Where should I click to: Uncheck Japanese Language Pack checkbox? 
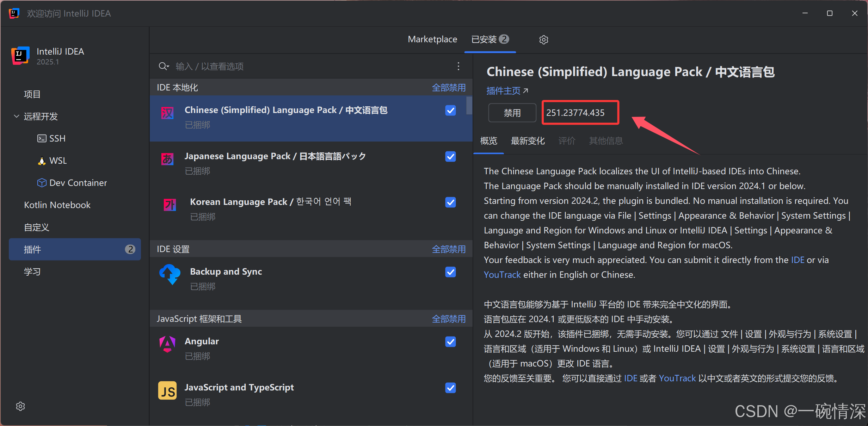[450, 156]
